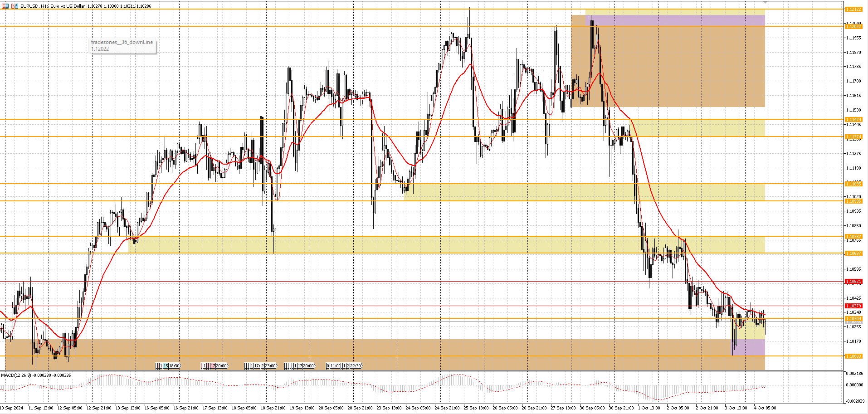Click the purple zone at top right
Viewport: 868px width, 414px height.
(x=675, y=20)
